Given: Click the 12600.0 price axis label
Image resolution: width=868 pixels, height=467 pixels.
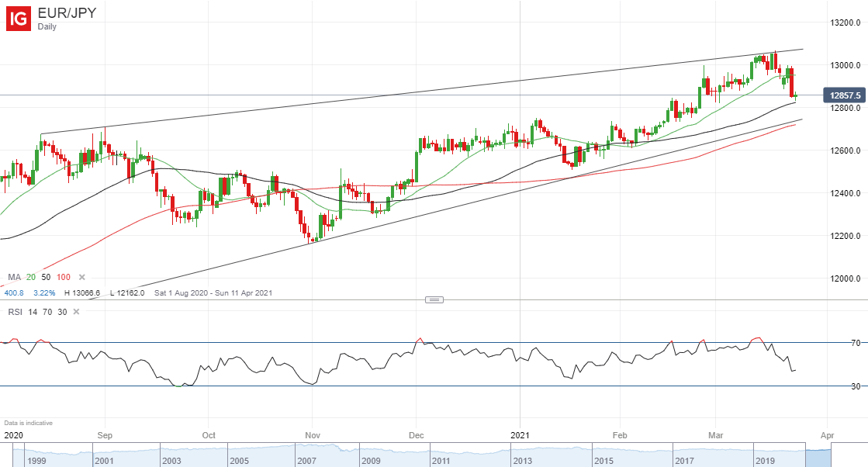Looking at the screenshot, I should [846, 150].
